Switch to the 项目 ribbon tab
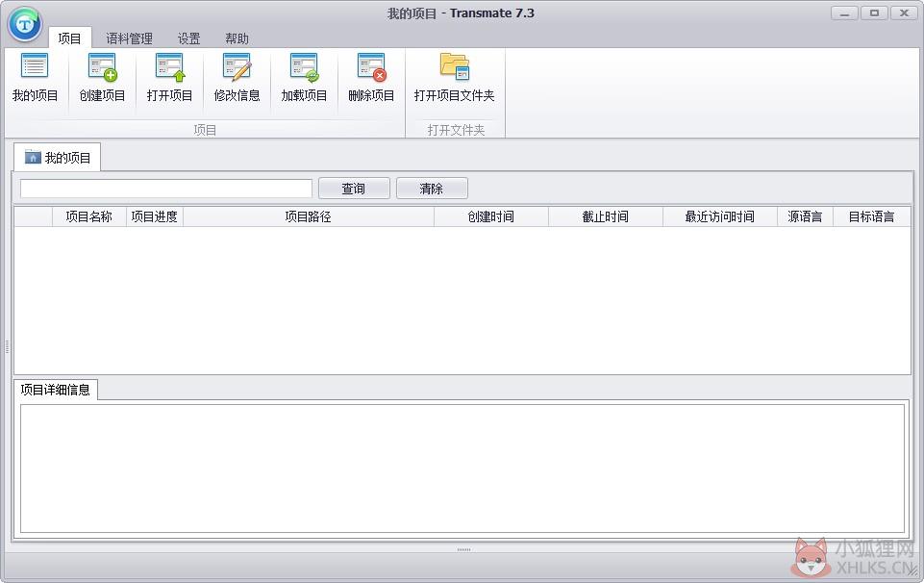The image size is (924, 583). (69, 38)
